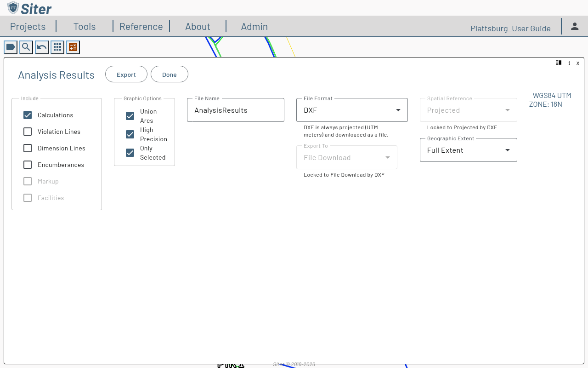Click the Spatial Reference Projected dropdown

[469, 110]
